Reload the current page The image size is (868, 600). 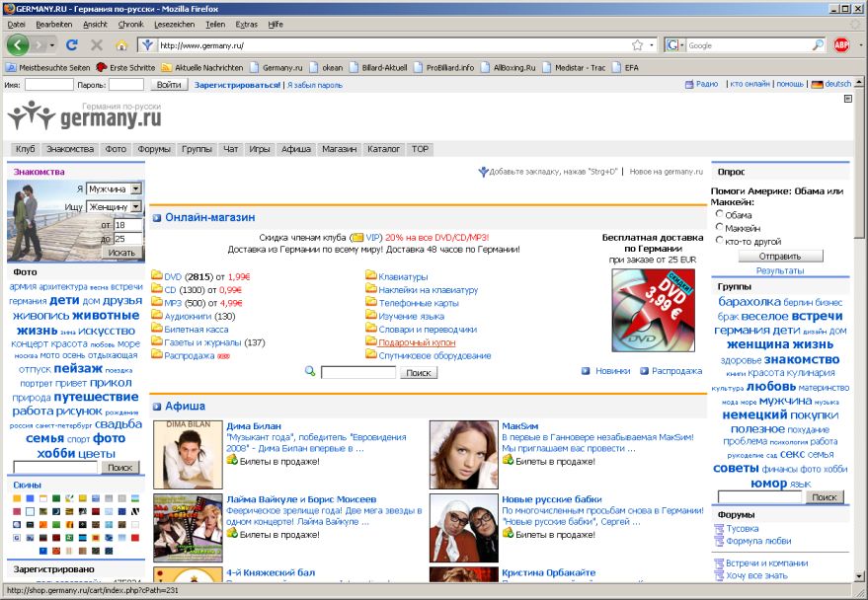[72, 45]
